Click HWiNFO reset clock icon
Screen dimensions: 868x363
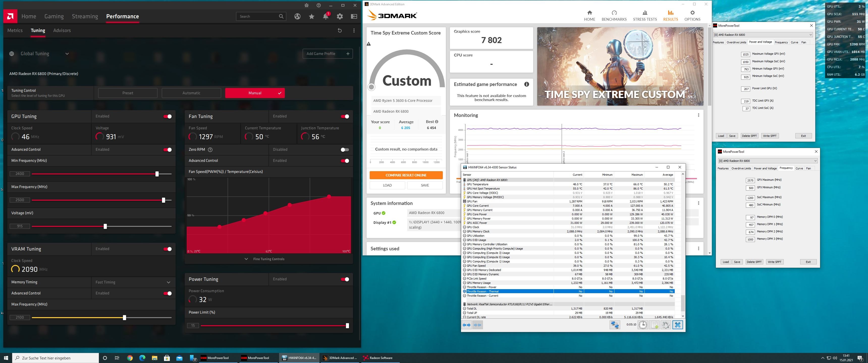click(643, 325)
